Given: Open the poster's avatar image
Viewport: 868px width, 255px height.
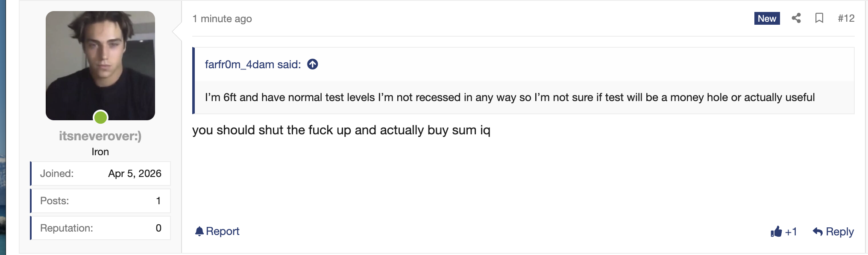Looking at the screenshot, I should tap(100, 65).
